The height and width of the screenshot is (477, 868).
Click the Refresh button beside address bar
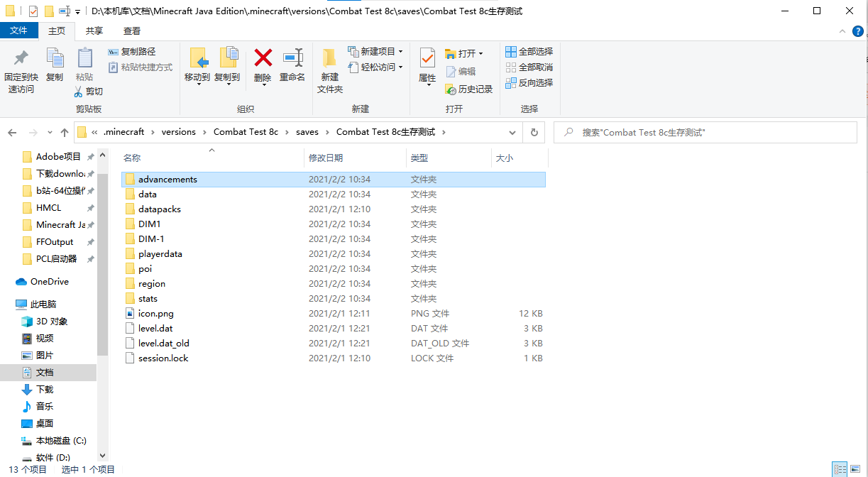pos(534,132)
